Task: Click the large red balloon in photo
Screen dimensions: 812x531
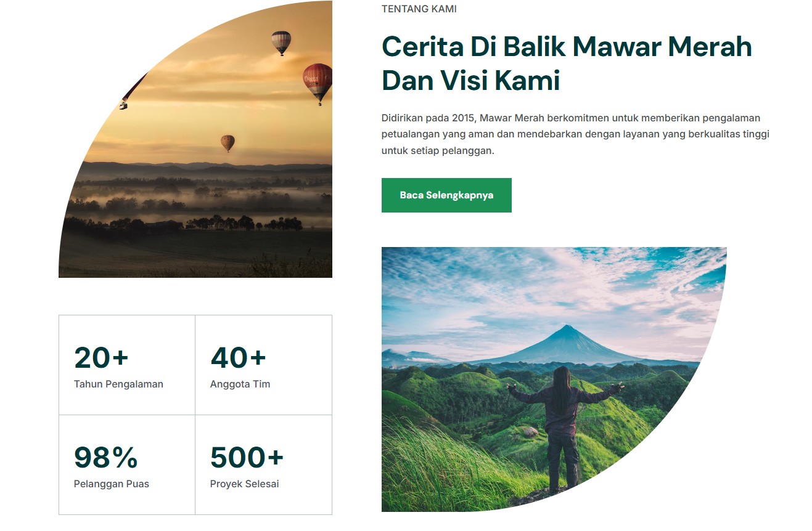Action: pos(318,81)
